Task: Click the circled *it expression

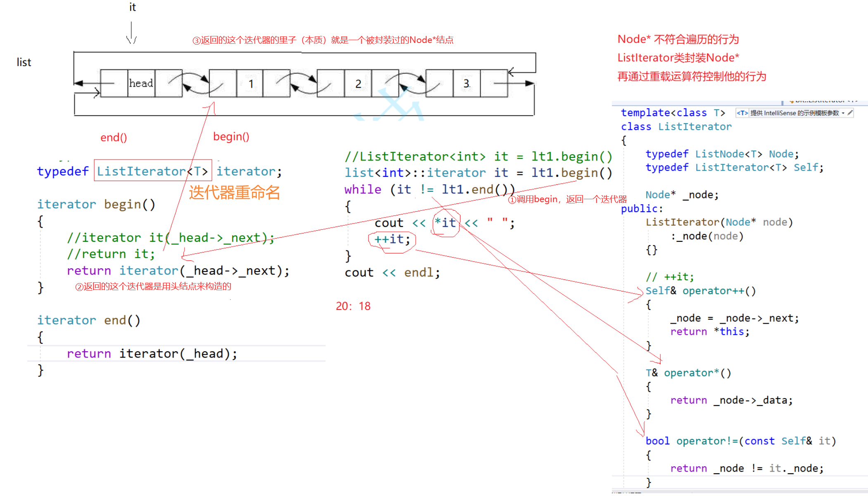Action: click(445, 223)
